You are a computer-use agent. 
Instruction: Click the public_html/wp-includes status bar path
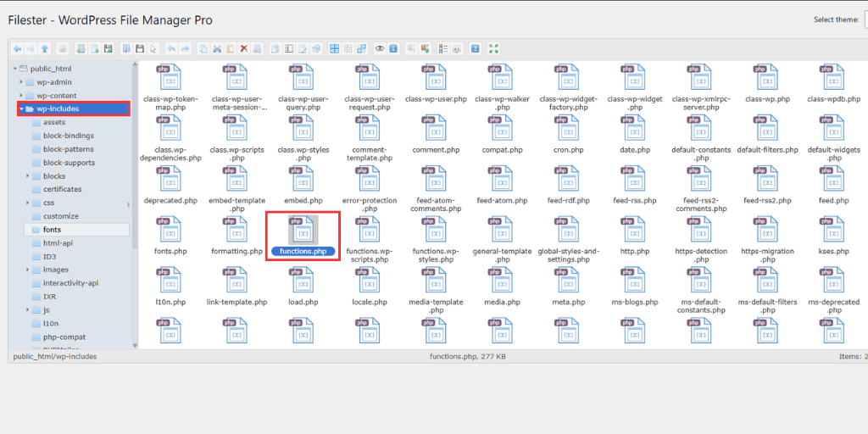click(55, 357)
